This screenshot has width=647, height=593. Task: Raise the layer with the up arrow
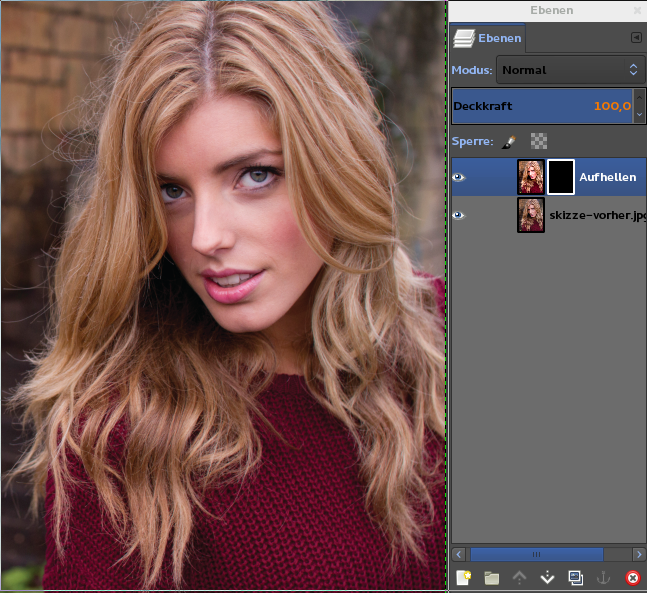click(x=519, y=577)
